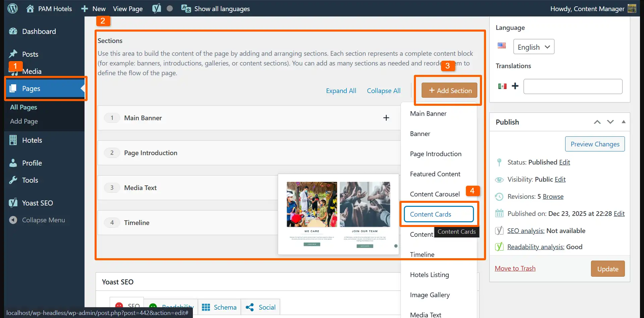Click the Tools wrench icon
Screen dimensions: 644x318
(x=13, y=180)
